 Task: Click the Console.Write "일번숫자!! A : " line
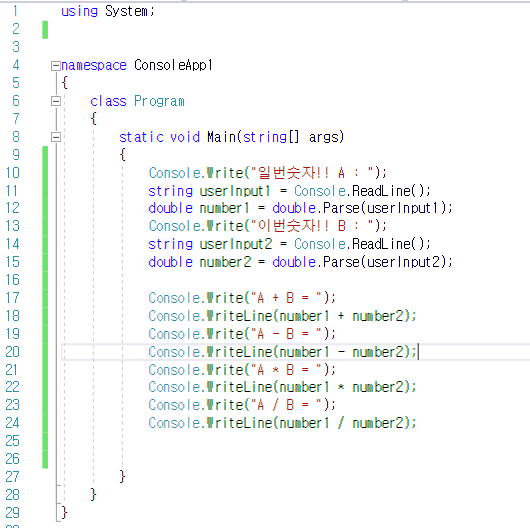pyautogui.click(x=267, y=173)
